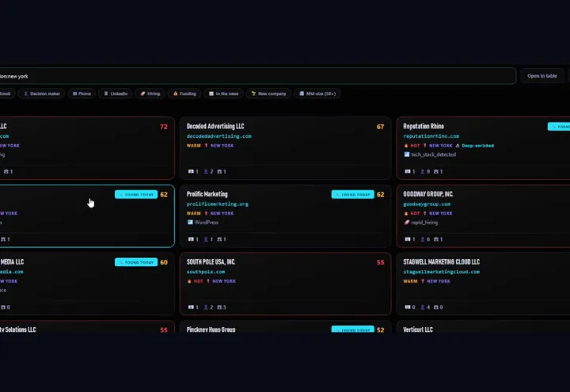Click the WARM label on Stagwell Marketing Cloud card
This screenshot has height=392, width=570.
410,281
